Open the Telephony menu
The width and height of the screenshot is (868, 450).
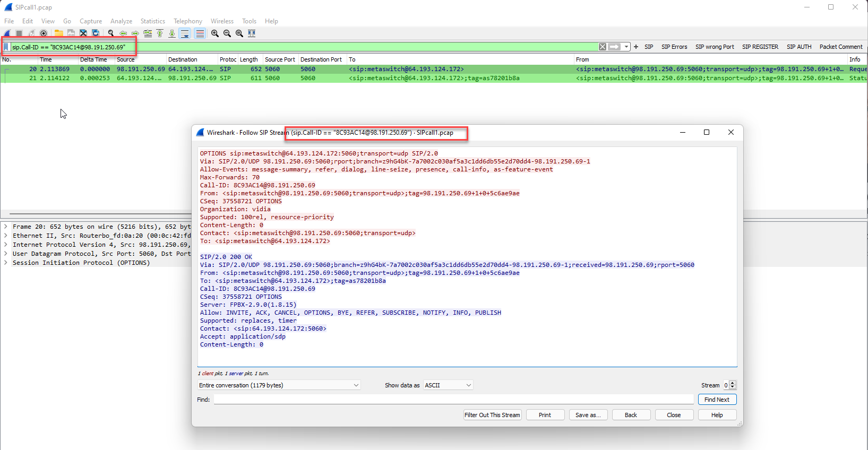(187, 21)
